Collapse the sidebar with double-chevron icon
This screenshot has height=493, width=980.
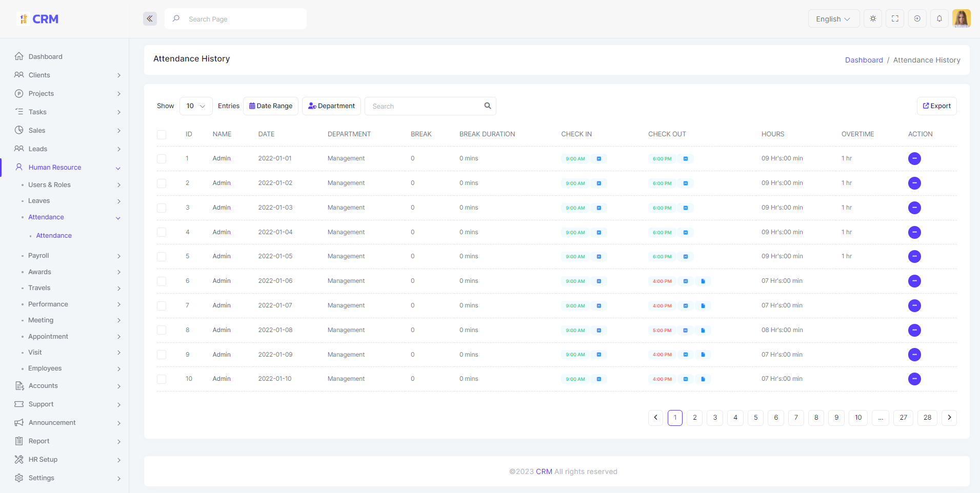[x=150, y=19]
